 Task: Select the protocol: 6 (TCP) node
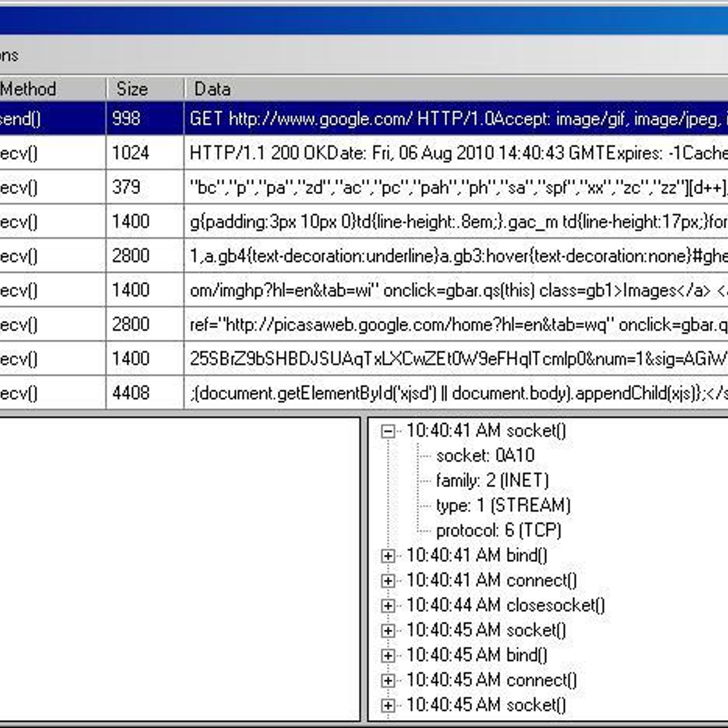[499, 530]
